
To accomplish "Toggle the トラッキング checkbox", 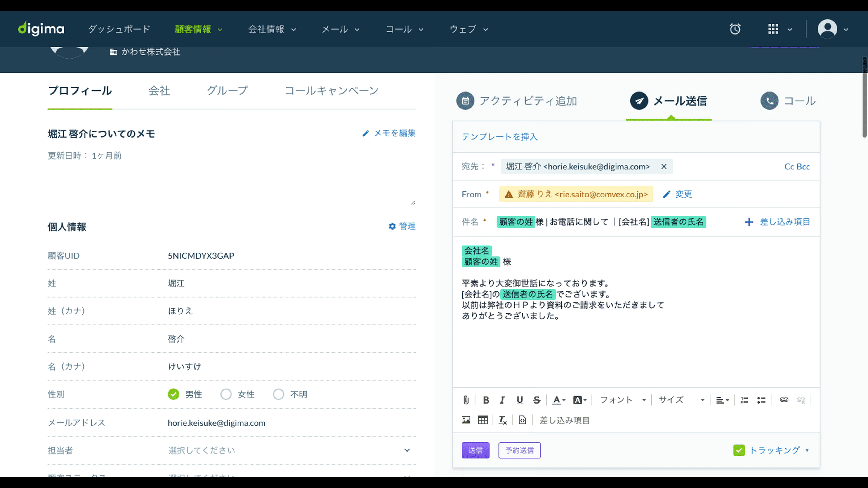I will pyautogui.click(x=739, y=450).
